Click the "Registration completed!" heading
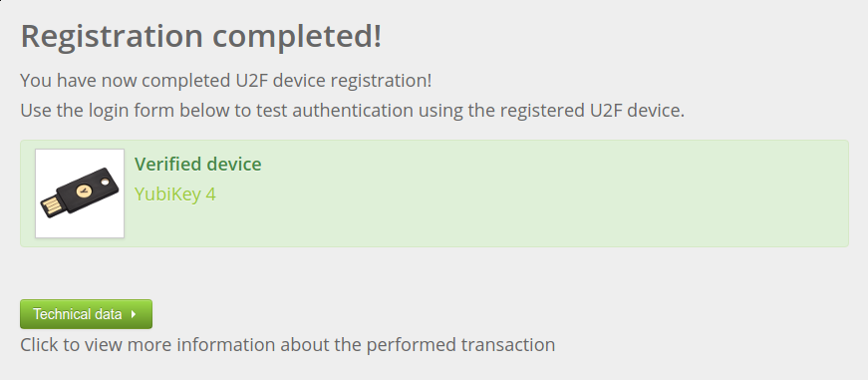Image resolution: width=868 pixels, height=380 pixels. coord(201,36)
